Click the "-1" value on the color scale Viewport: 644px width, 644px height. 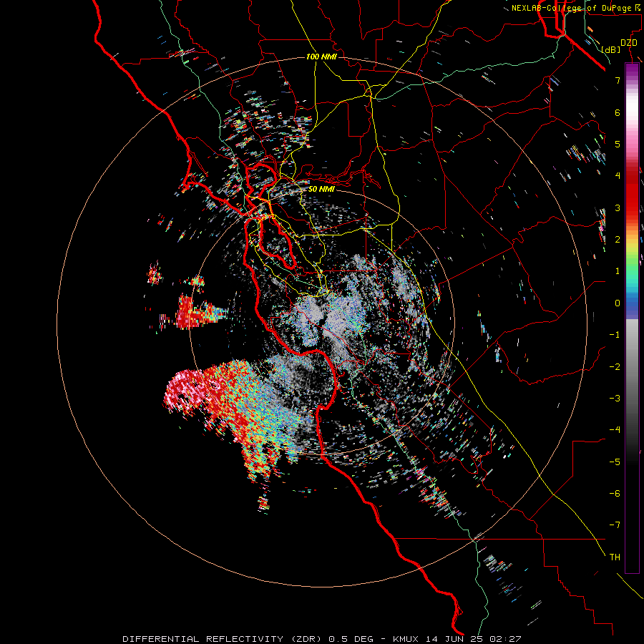click(615, 335)
